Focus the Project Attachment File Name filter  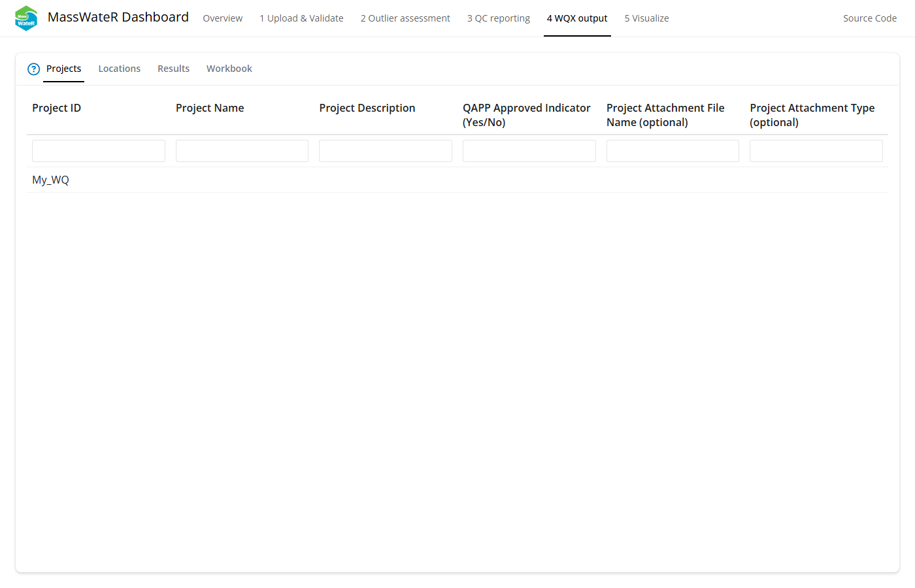pyautogui.click(x=673, y=151)
